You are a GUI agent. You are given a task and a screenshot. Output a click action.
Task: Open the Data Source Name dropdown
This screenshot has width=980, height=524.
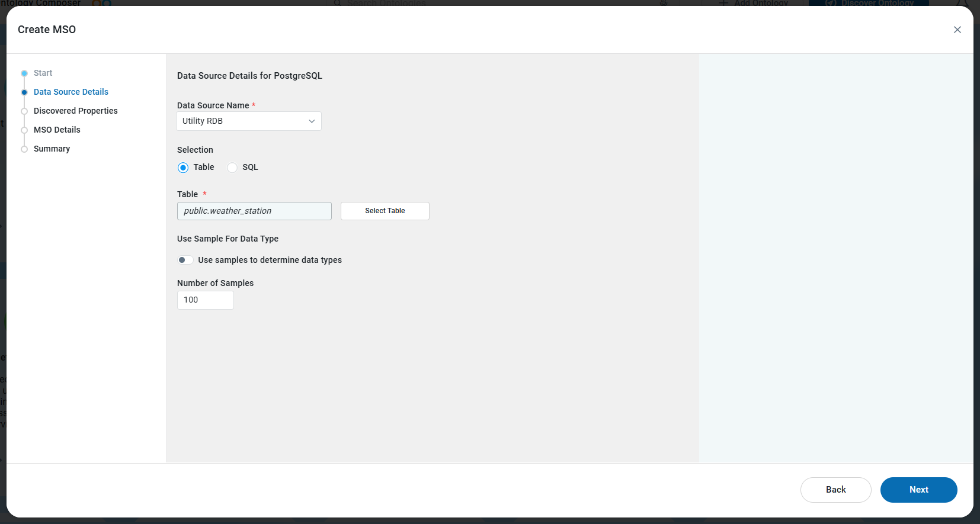click(x=249, y=121)
